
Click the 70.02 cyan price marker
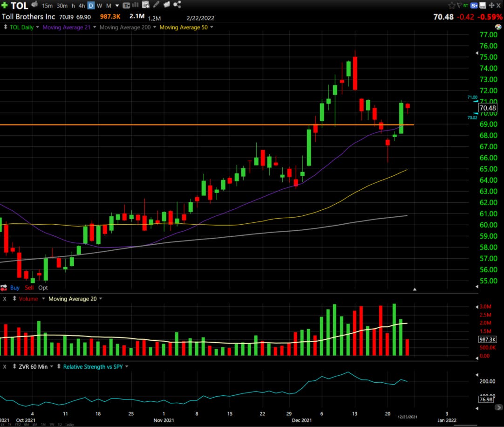pos(472,118)
